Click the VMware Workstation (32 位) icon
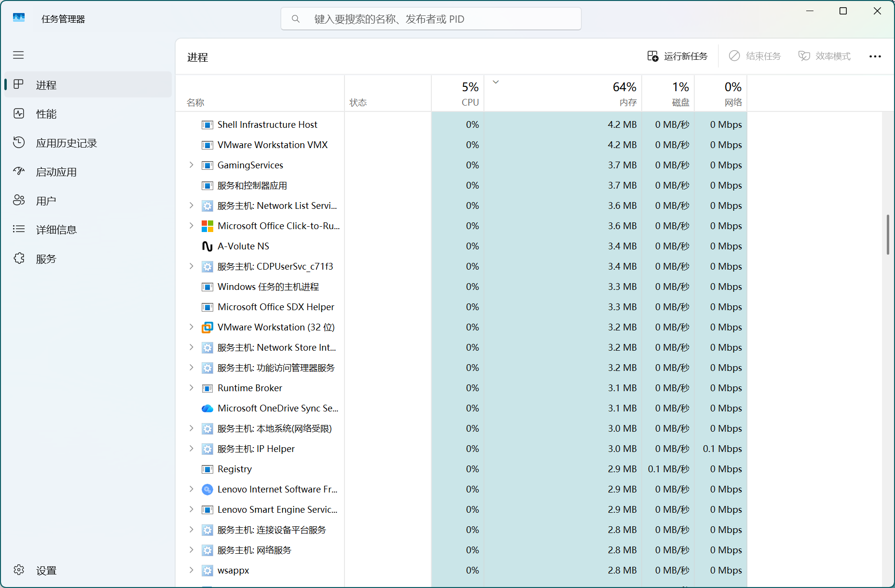 pos(207,327)
